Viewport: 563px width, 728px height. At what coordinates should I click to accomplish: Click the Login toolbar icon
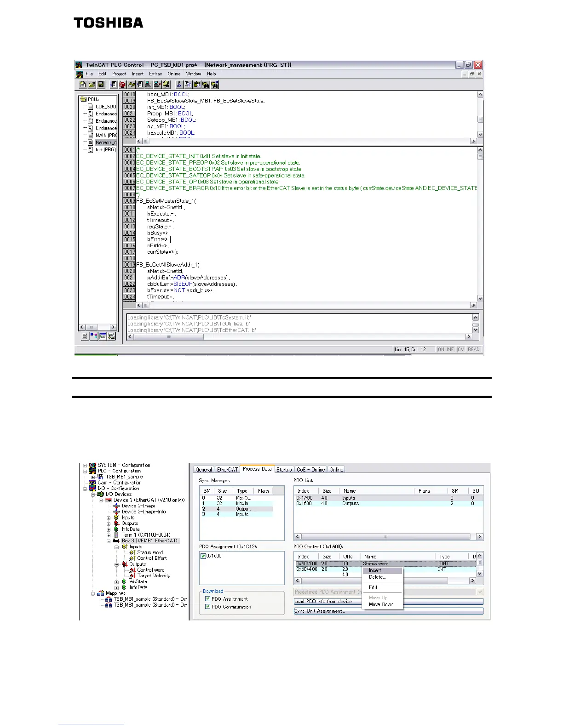(x=149, y=85)
